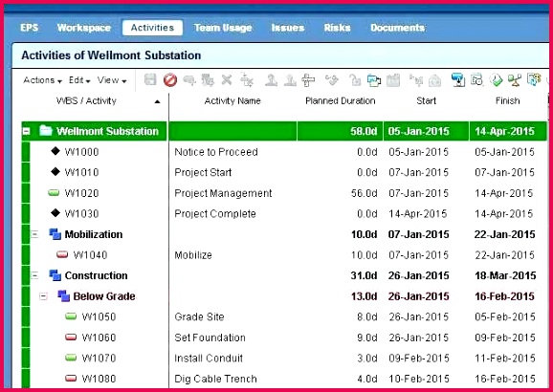Click the Start column header
Image resolution: width=553 pixels, height=392 pixels.
(426, 100)
